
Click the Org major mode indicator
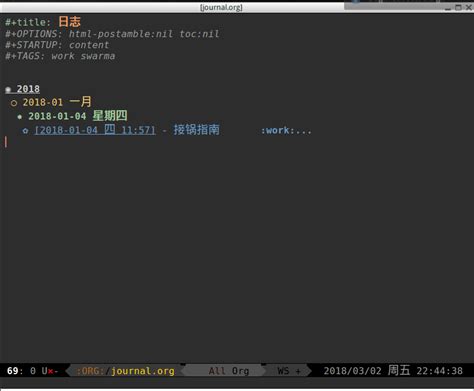[240, 371]
